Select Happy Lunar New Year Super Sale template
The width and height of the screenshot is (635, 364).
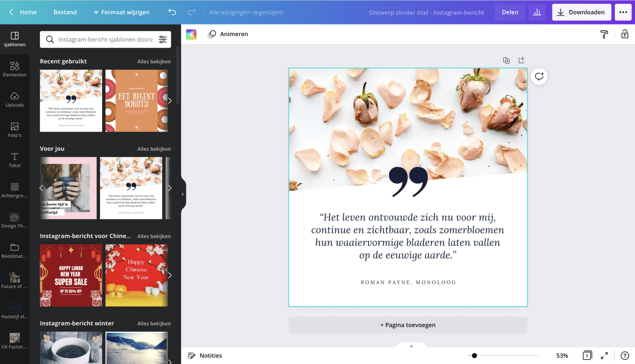tap(71, 275)
